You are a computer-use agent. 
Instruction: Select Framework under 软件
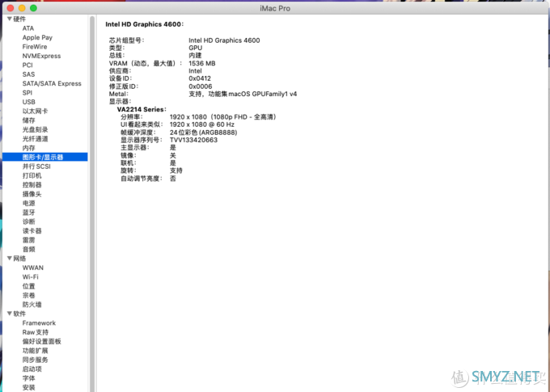[39, 323]
